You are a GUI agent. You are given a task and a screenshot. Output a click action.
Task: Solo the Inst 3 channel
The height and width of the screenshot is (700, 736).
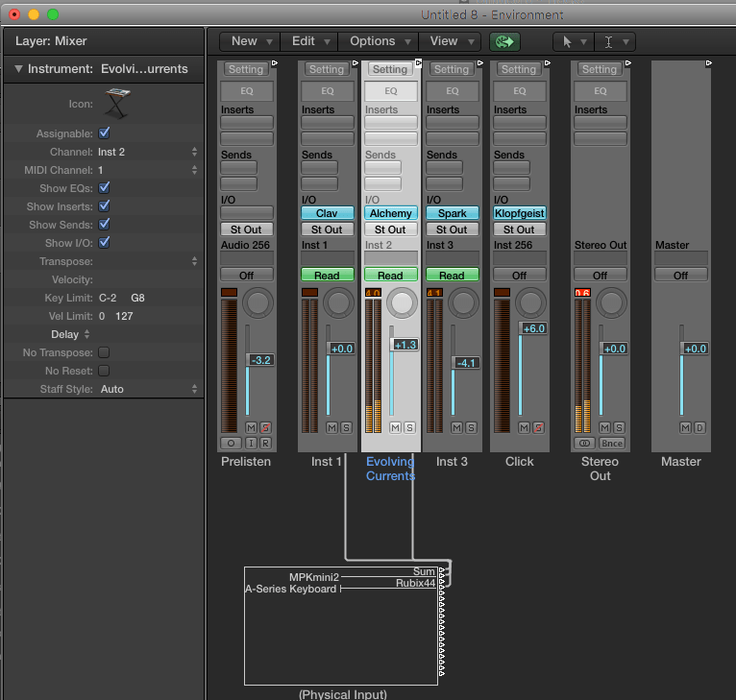pyautogui.click(x=471, y=427)
